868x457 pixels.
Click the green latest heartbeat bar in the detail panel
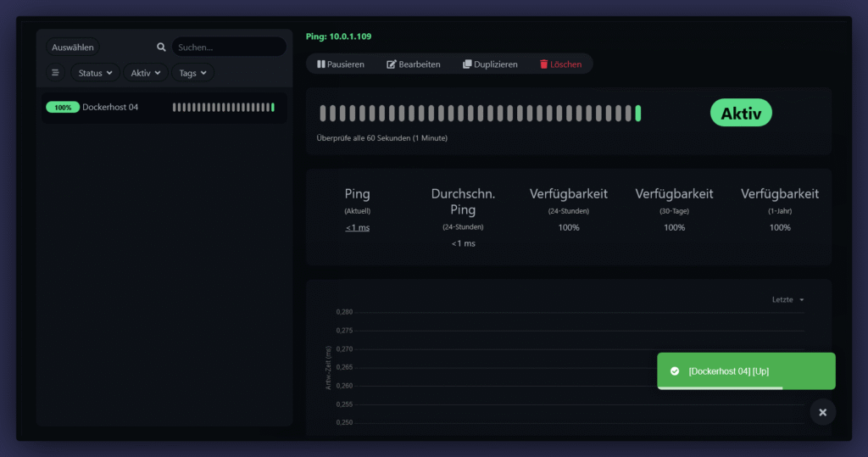coord(638,114)
